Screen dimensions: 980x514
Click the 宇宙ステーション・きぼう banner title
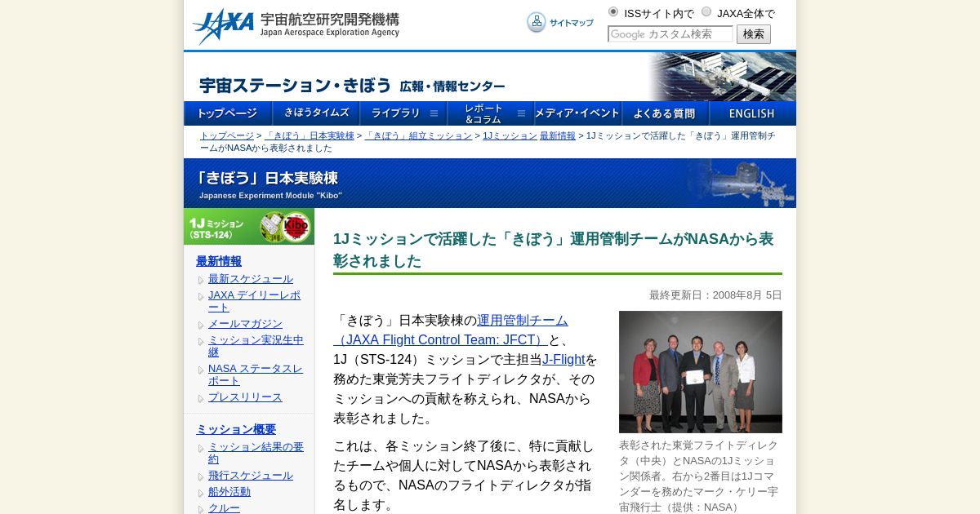point(352,85)
